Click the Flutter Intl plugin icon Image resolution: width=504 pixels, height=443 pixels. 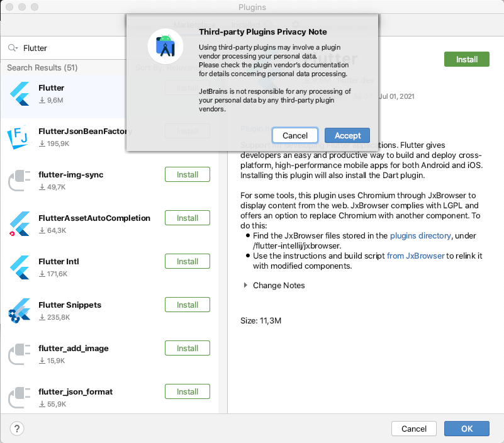pyautogui.click(x=20, y=267)
